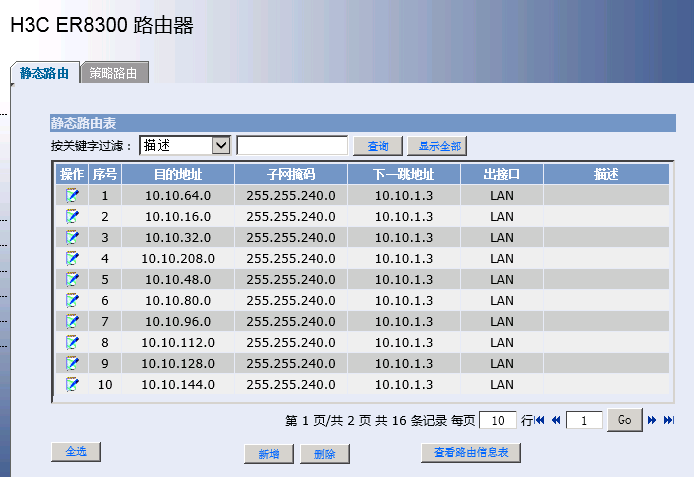Image resolution: width=694 pixels, height=477 pixels.
Task: Click the 新增 button
Action: tap(269, 454)
